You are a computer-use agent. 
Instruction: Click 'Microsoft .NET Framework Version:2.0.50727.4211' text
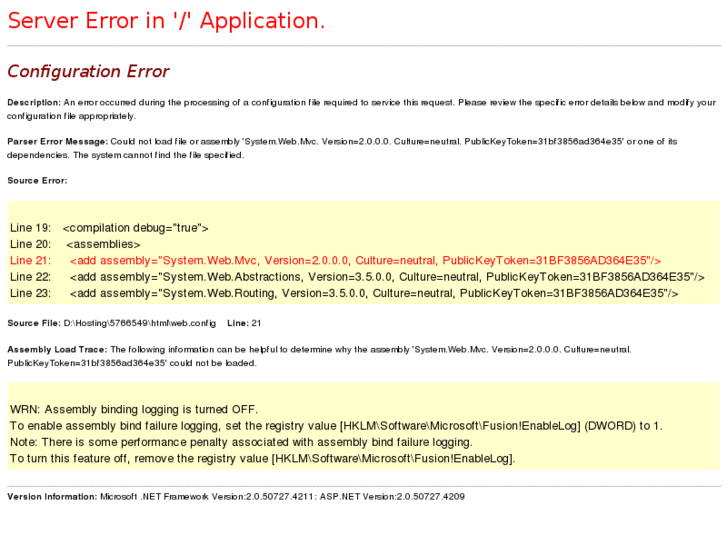click(x=207, y=497)
